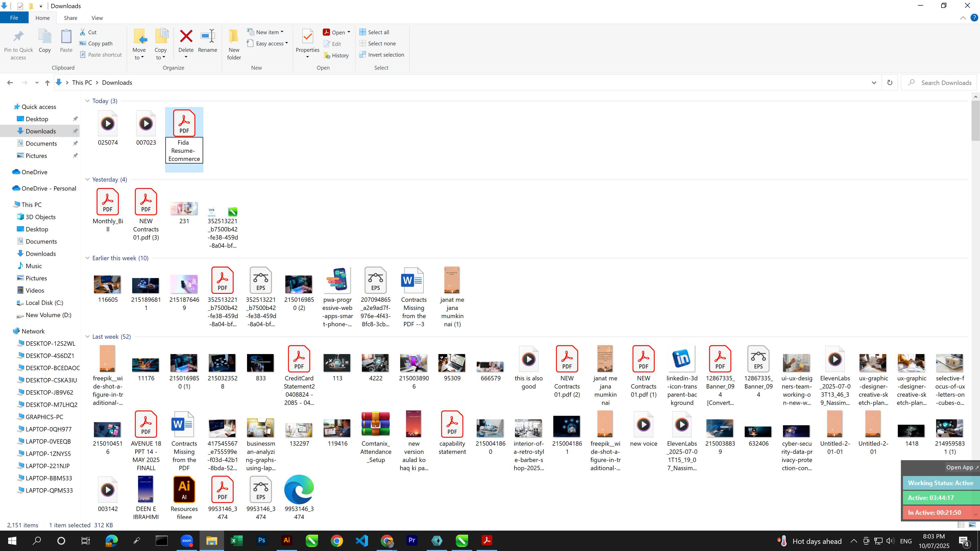Click This PC in the breadcrumb path
The width and height of the screenshot is (980, 551).
pyautogui.click(x=82, y=82)
